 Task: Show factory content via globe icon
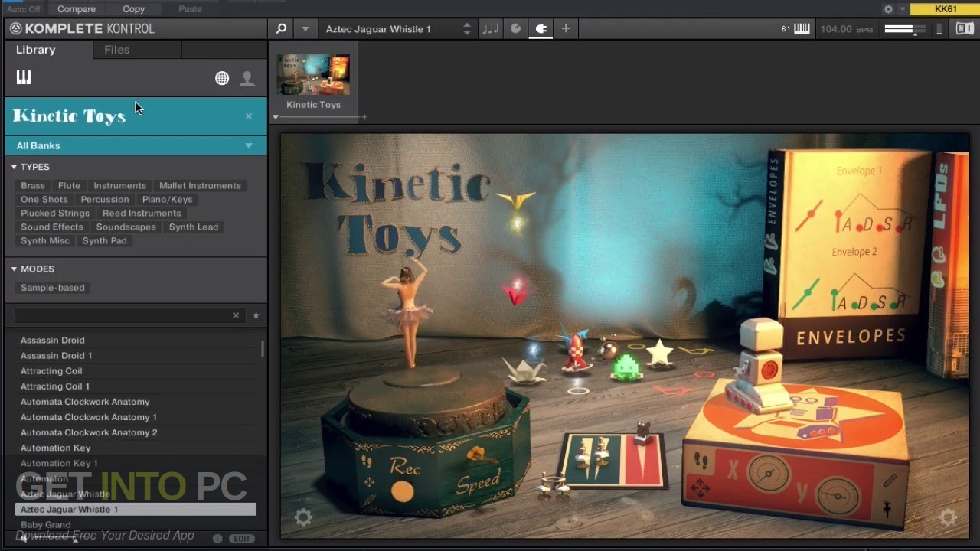(222, 78)
